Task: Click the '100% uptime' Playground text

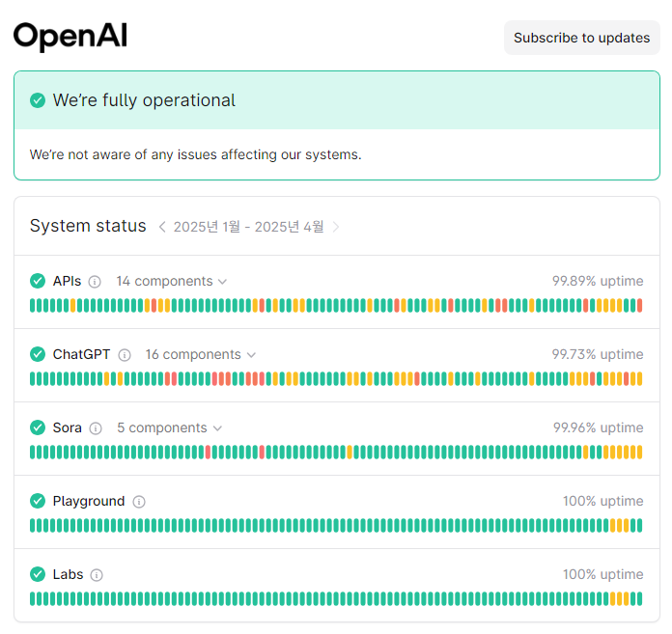Action: point(603,501)
